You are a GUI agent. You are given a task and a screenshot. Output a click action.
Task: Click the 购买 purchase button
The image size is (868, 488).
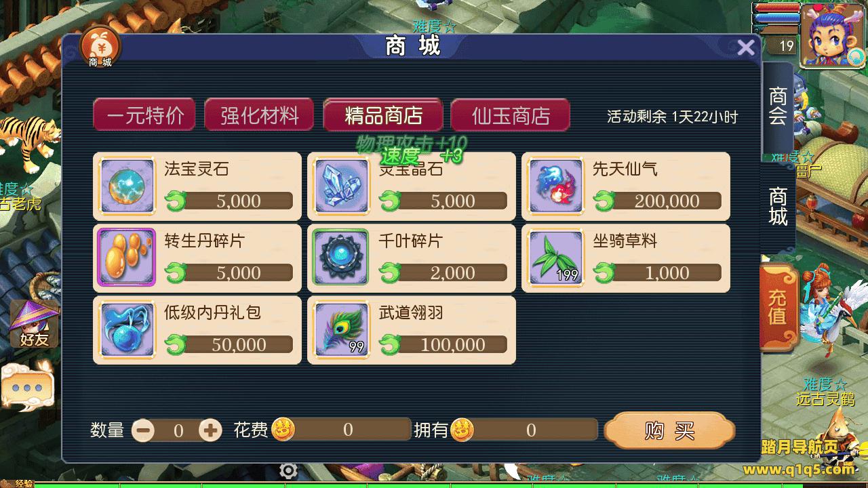(x=669, y=430)
